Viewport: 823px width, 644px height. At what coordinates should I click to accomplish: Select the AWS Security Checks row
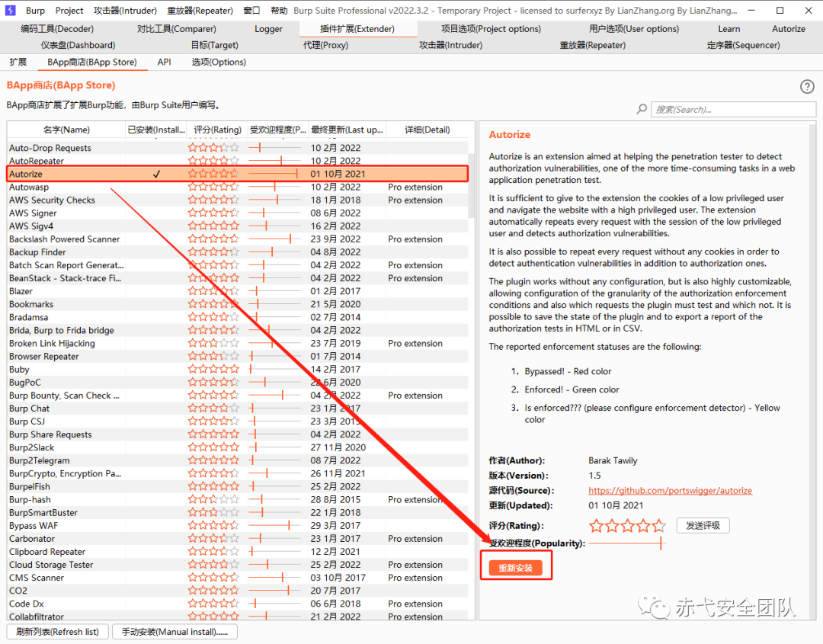(237, 200)
